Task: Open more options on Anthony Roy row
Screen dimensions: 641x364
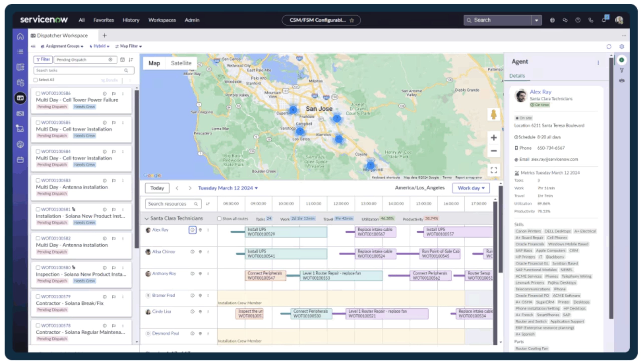Action: pos(208,274)
